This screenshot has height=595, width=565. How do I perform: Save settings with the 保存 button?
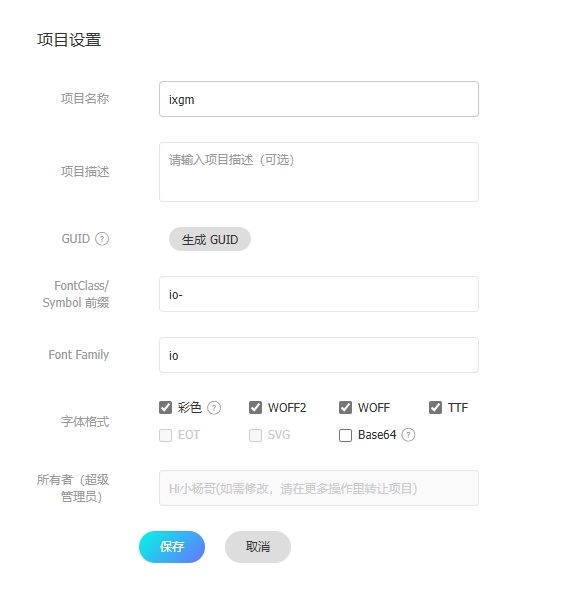click(x=172, y=547)
